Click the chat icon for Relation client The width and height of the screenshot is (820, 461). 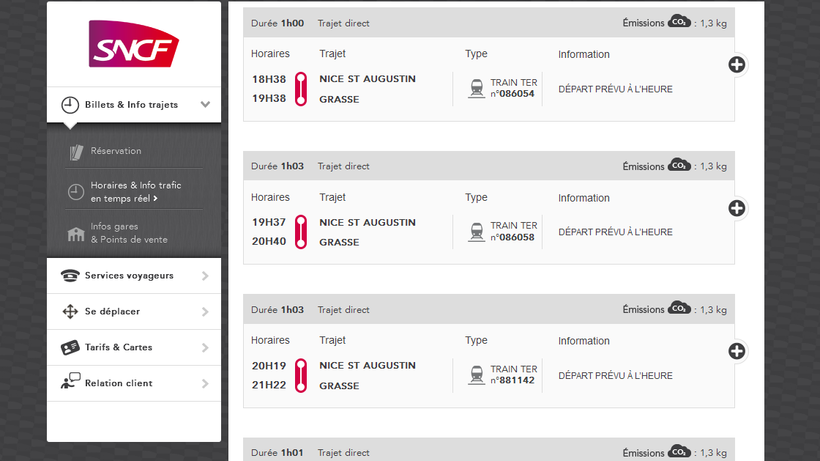coord(70,382)
